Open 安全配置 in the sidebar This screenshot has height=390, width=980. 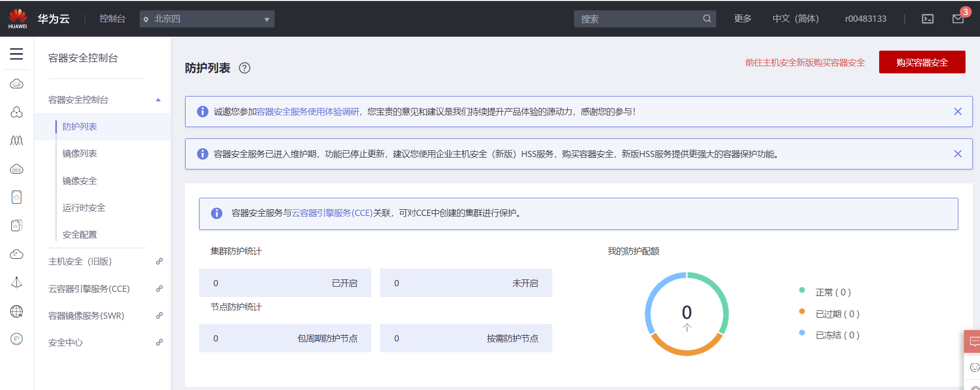coord(80,235)
